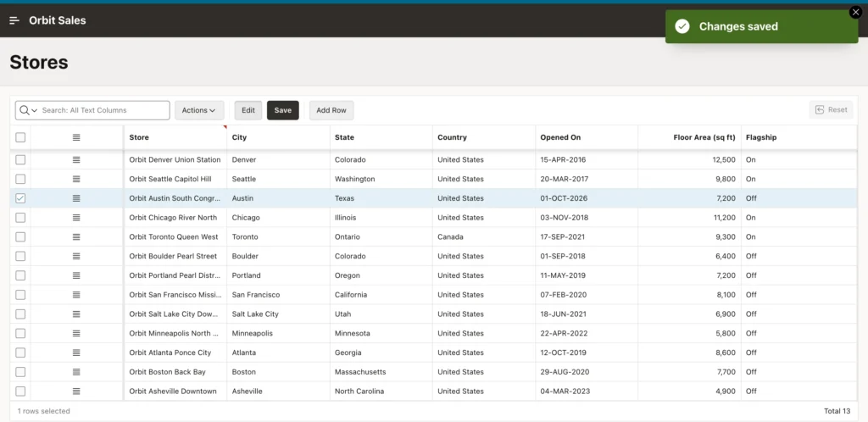Open row actions menu for Boulder store
The height and width of the screenshot is (422, 868).
[76, 256]
